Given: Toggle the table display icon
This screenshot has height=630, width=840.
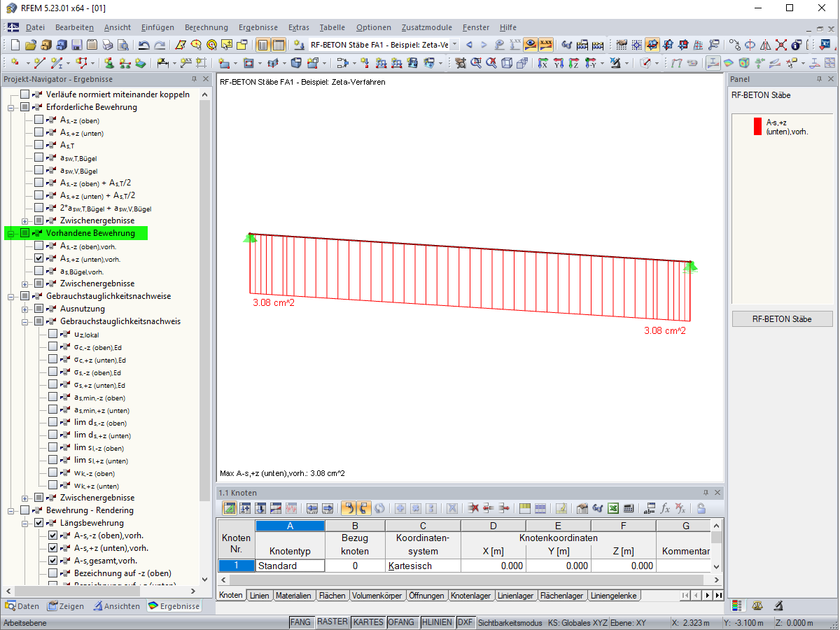Looking at the screenshot, I should [279, 45].
